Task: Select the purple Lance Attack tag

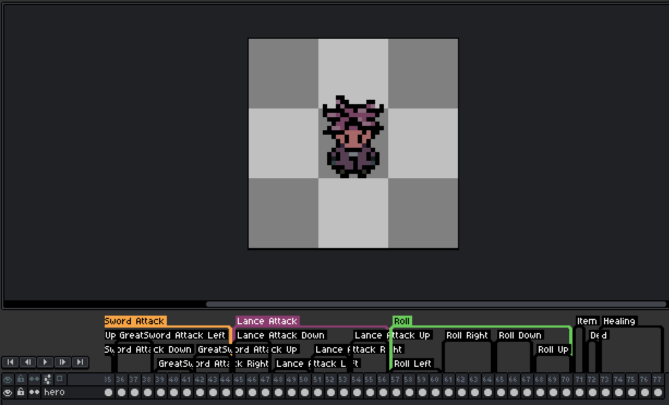Action: pyautogui.click(x=267, y=321)
